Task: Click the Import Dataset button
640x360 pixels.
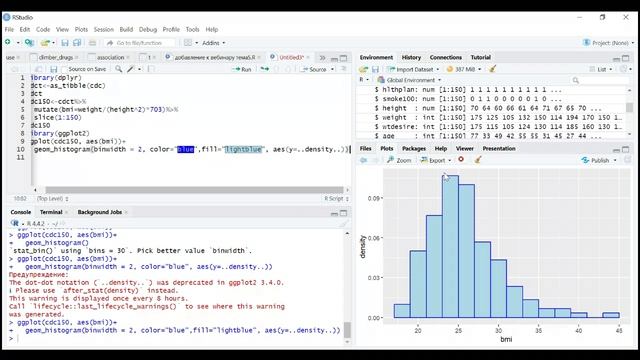Action: [x=411, y=69]
